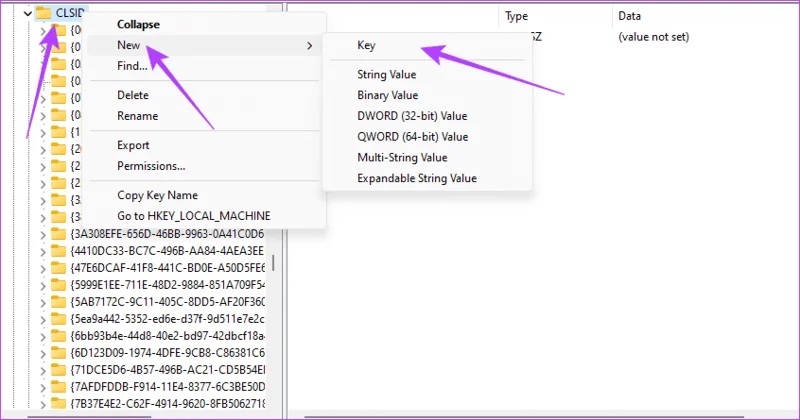
Task: Click the New submenu arrow
Action: point(309,46)
